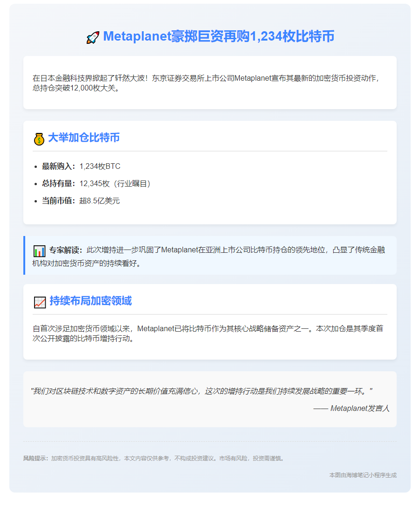Click the heading 持续布局加密领域
The height and width of the screenshot is (507, 420).
(91, 301)
